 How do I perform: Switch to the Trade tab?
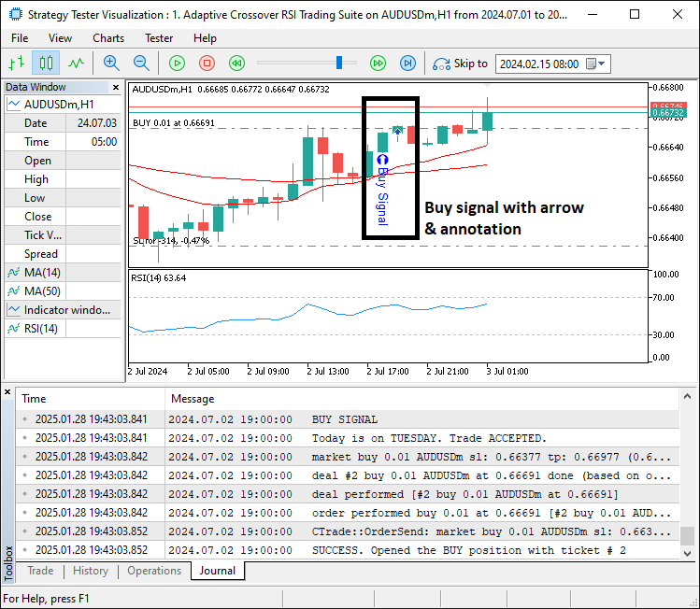click(40, 571)
